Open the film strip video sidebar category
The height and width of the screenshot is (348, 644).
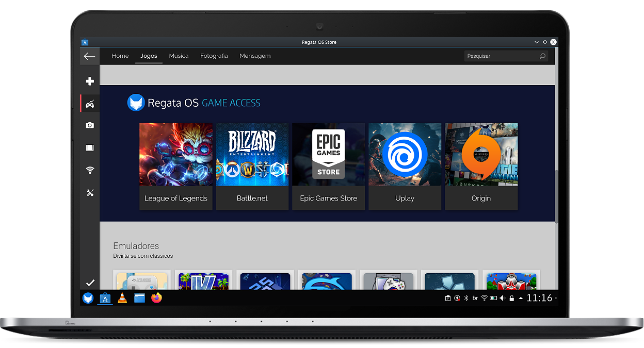click(x=90, y=148)
